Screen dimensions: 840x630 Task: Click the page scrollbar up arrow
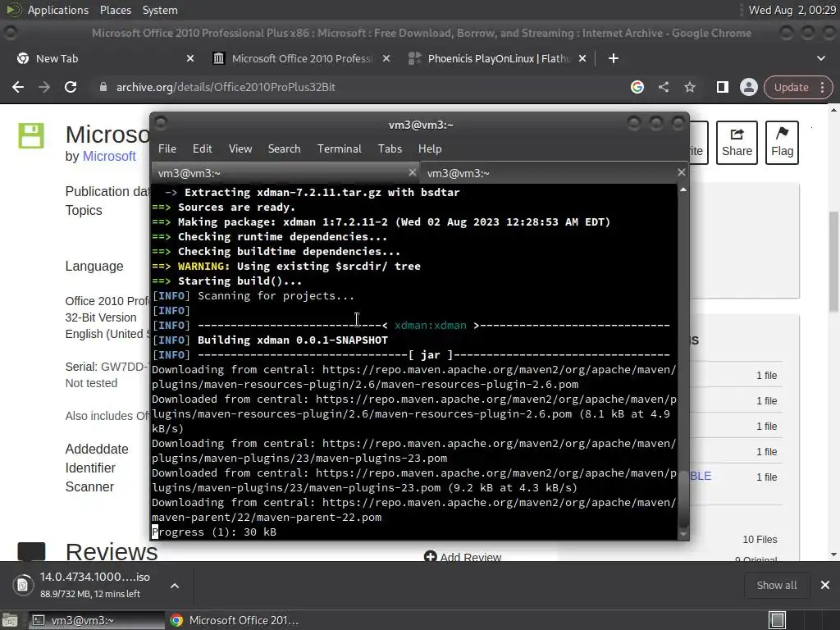833,110
